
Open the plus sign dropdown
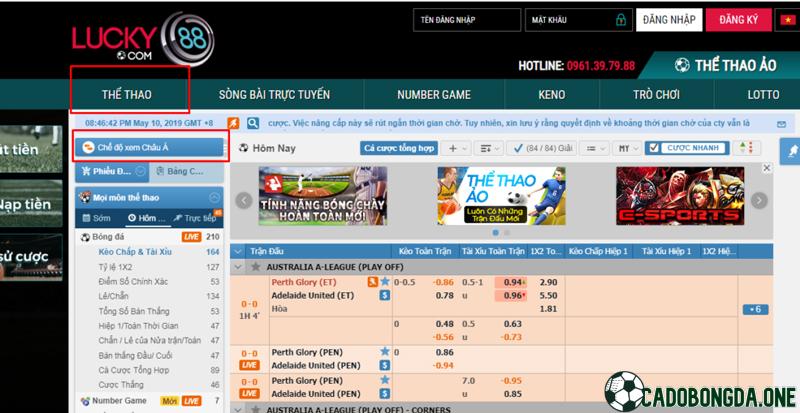click(x=456, y=149)
